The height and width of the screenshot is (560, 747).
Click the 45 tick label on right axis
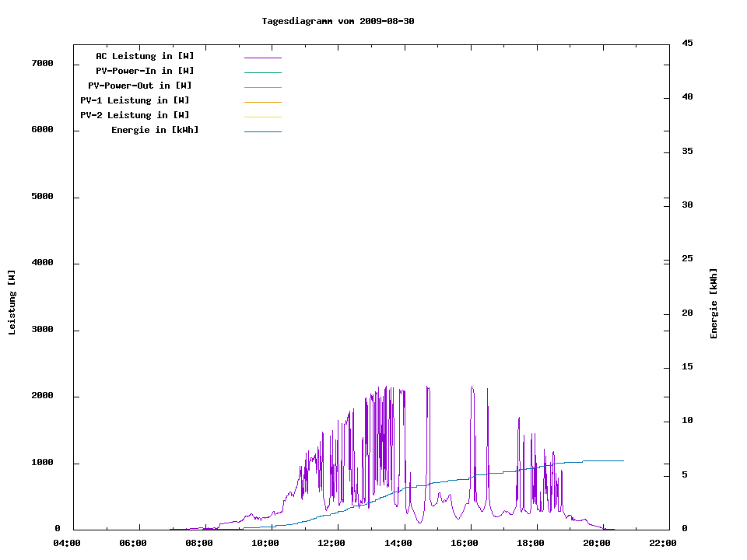point(687,43)
